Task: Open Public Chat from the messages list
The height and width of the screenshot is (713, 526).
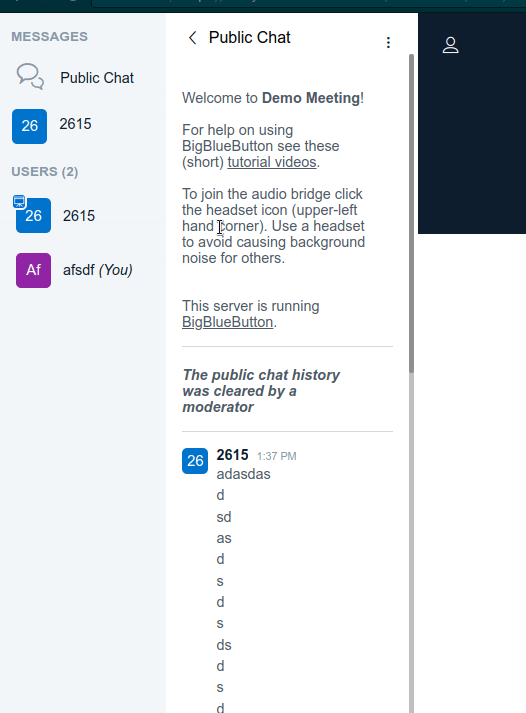Action: pos(75,78)
